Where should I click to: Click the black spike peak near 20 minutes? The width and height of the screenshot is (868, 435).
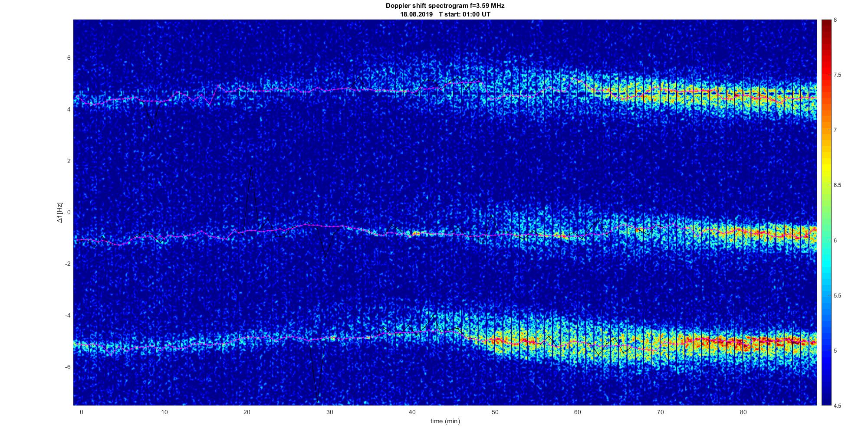251,168
